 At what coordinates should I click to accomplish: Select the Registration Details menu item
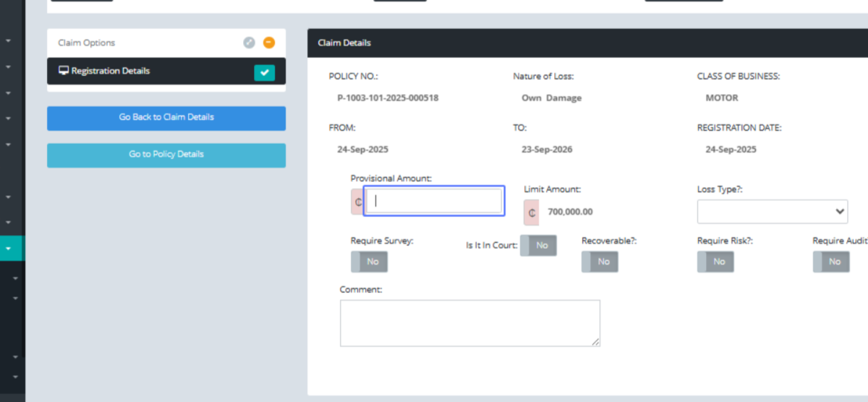pyautogui.click(x=111, y=71)
